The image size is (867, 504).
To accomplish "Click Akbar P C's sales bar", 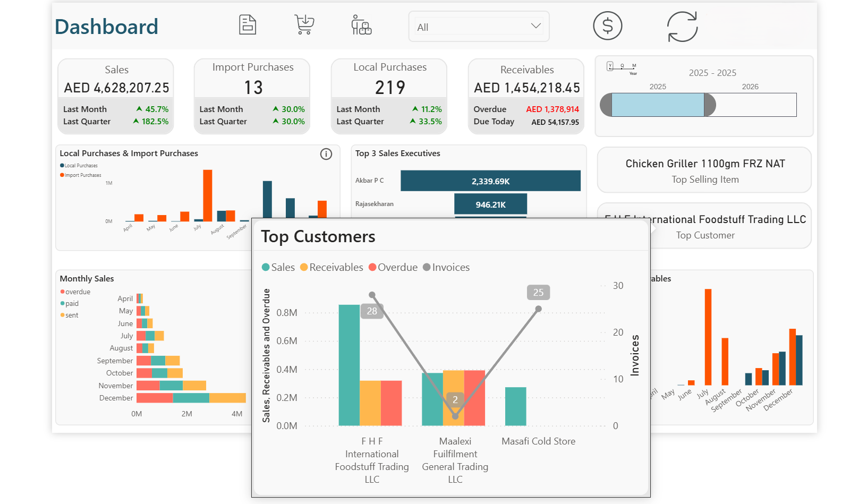I will (490, 181).
